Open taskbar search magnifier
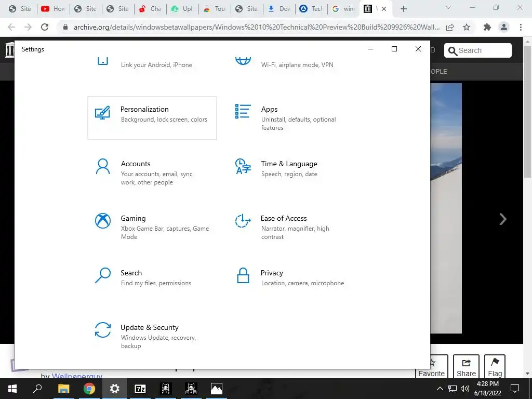This screenshot has height=399, width=532. pos(37,389)
